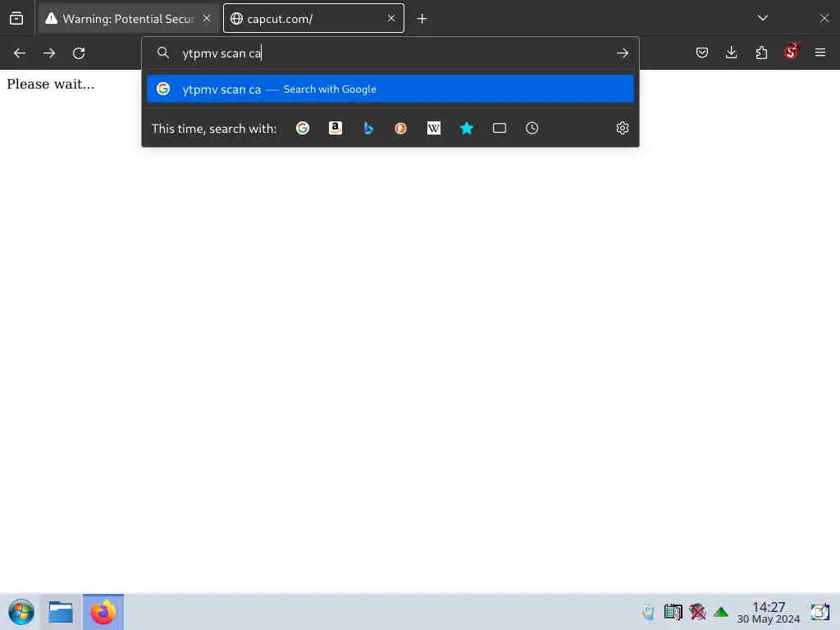Open the file manager from taskbar
840x630 pixels.
coord(61,612)
